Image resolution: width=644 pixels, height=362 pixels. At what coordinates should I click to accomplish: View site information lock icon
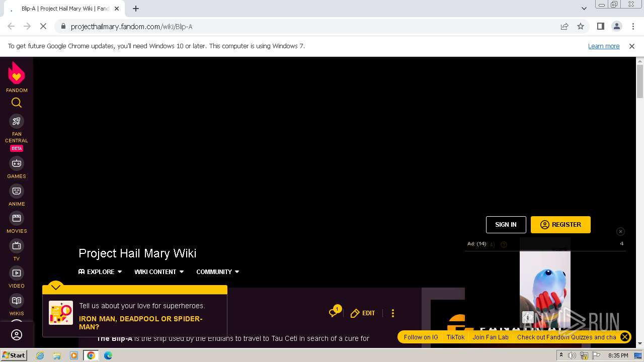(x=63, y=27)
